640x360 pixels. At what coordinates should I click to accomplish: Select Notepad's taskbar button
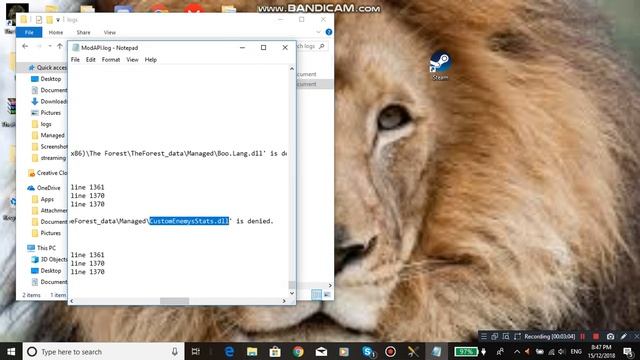436,351
